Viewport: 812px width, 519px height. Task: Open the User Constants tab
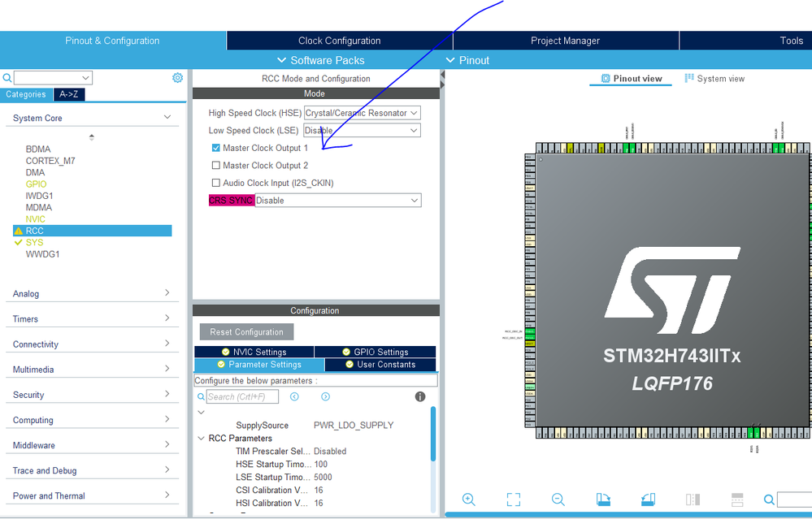[x=380, y=365]
